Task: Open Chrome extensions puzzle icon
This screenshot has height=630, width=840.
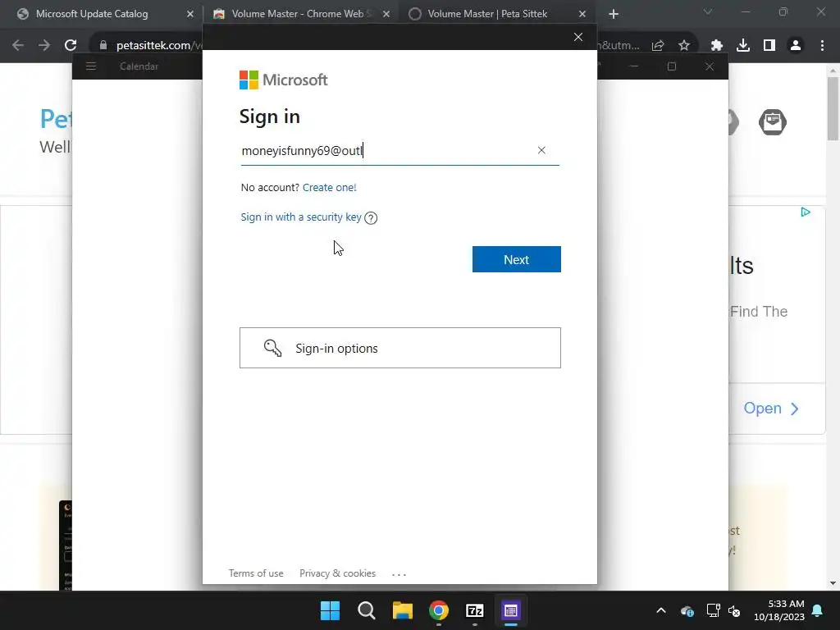Action: [717, 46]
